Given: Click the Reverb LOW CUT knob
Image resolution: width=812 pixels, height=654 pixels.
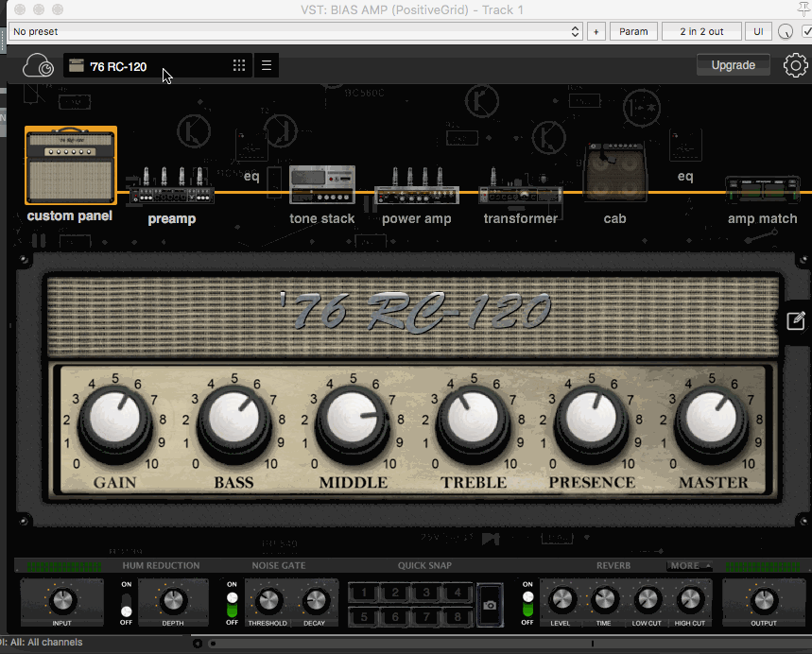Looking at the screenshot, I should click(x=648, y=599).
